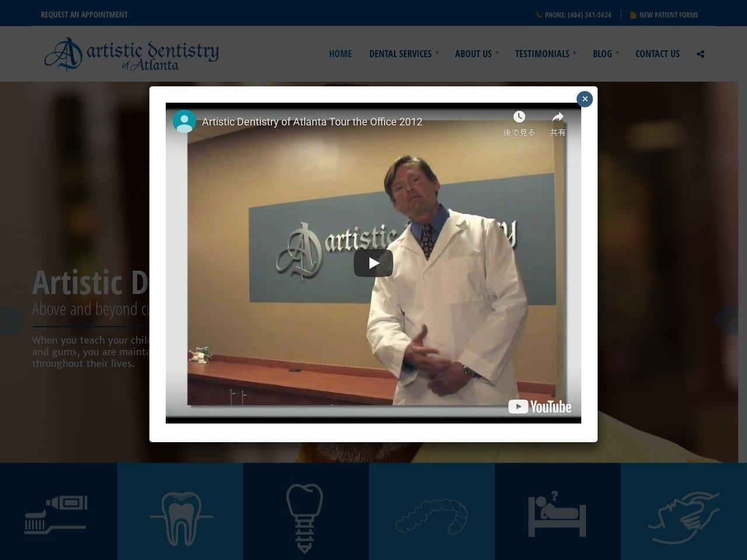Open the Testimonials menu

tap(542, 54)
